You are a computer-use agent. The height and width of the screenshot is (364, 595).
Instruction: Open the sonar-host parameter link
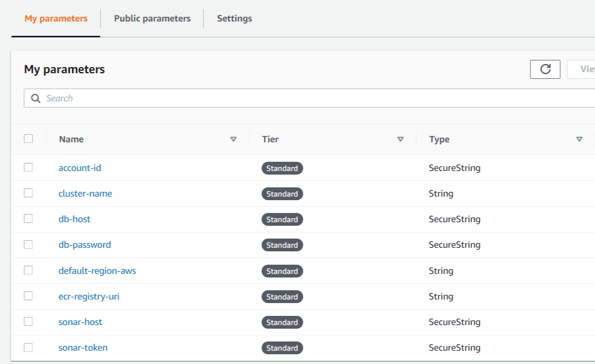pyautogui.click(x=80, y=322)
